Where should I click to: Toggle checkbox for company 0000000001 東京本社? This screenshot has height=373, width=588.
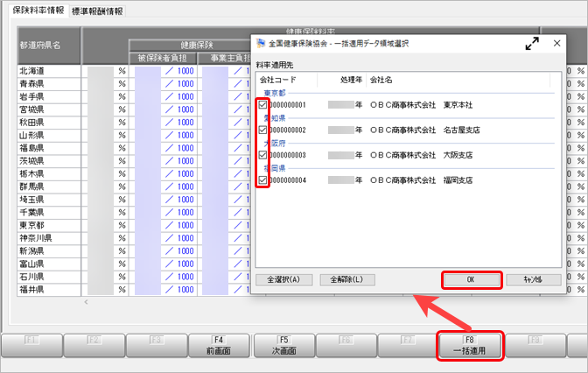pos(262,105)
